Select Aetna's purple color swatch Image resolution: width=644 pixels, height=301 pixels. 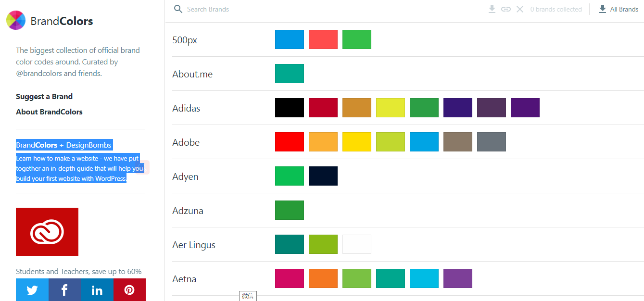click(x=458, y=278)
